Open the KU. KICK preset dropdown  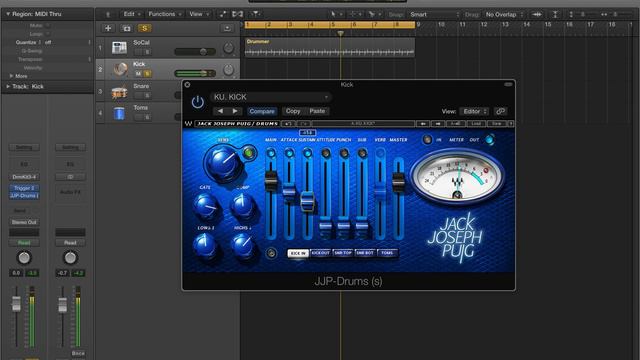click(x=271, y=97)
